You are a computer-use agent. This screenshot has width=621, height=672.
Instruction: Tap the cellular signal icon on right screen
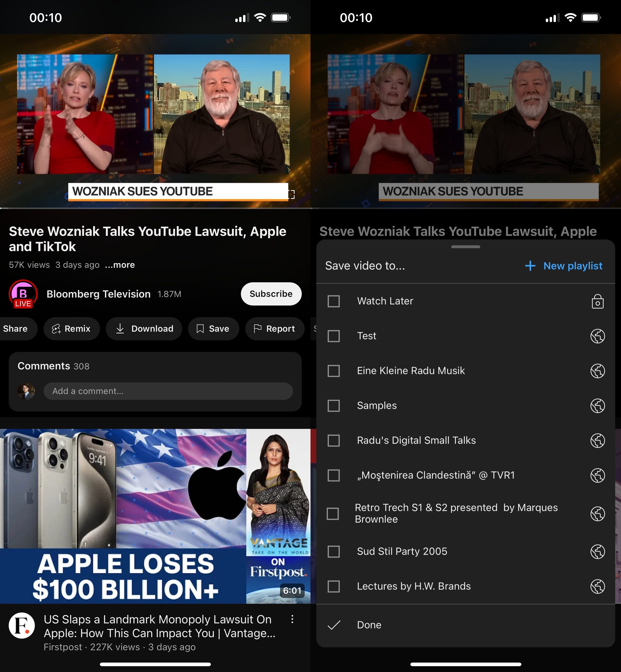[553, 18]
